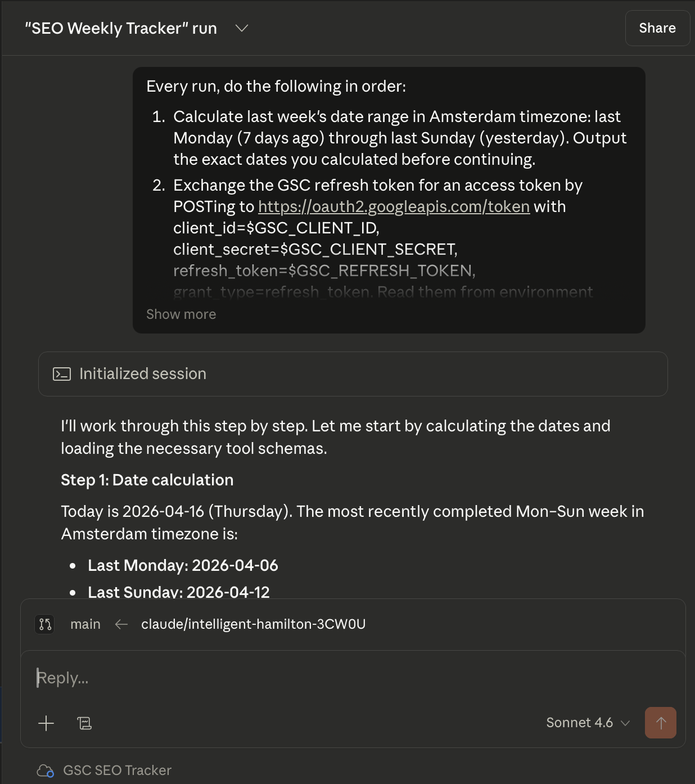Image resolution: width=695 pixels, height=784 pixels.
Task: Open the oauth2.googleapis.com/token link
Action: click(394, 207)
